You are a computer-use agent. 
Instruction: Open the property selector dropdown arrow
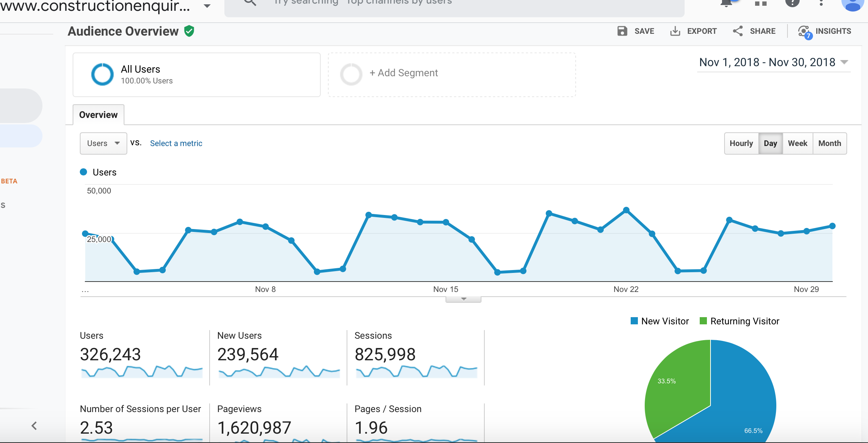[207, 6]
